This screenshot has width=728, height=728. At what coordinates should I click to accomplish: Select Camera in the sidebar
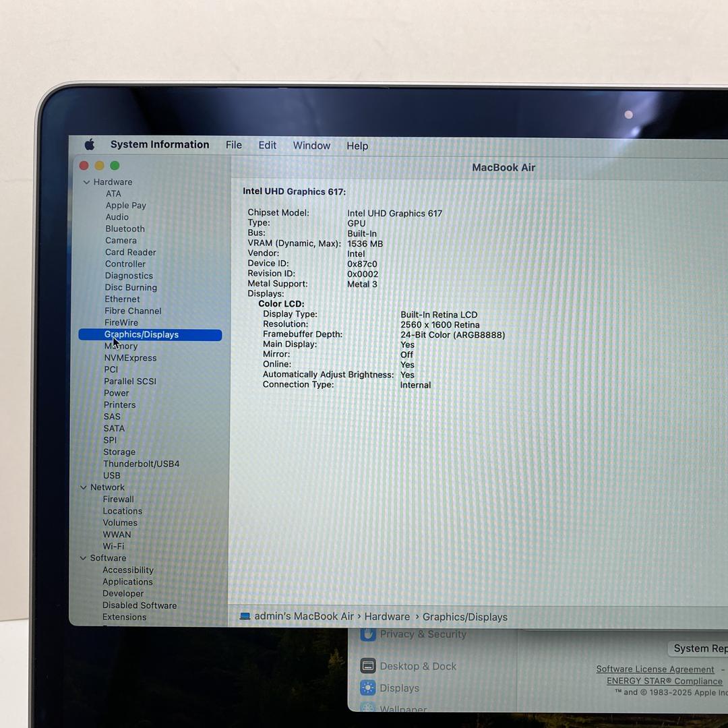tap(121, 241)
